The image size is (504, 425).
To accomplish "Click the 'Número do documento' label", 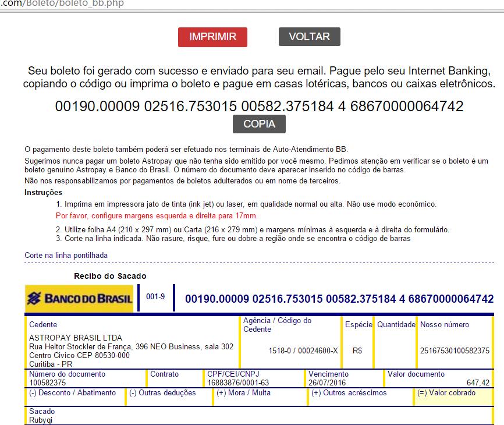I will tap(67, 374).
